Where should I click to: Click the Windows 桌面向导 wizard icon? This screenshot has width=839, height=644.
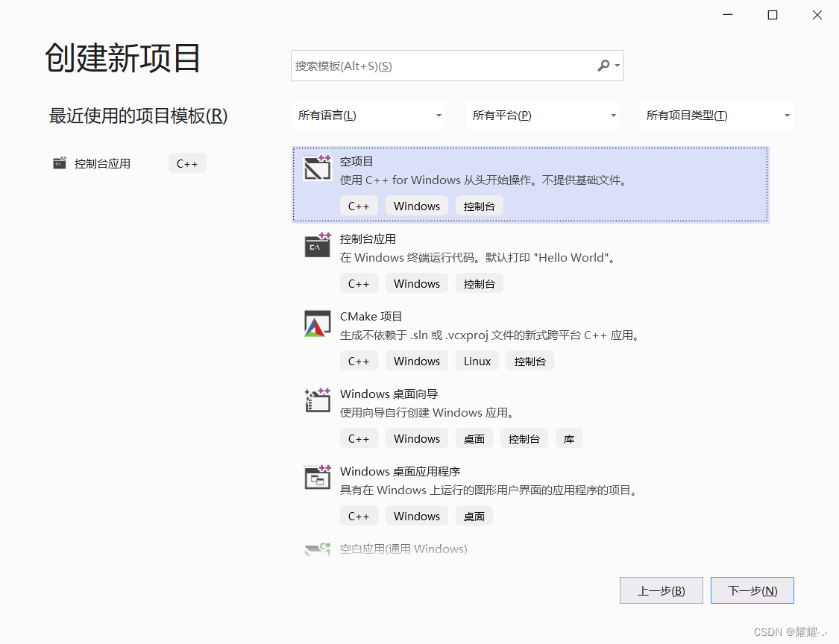pyautogui.click(x=317, y=400)
